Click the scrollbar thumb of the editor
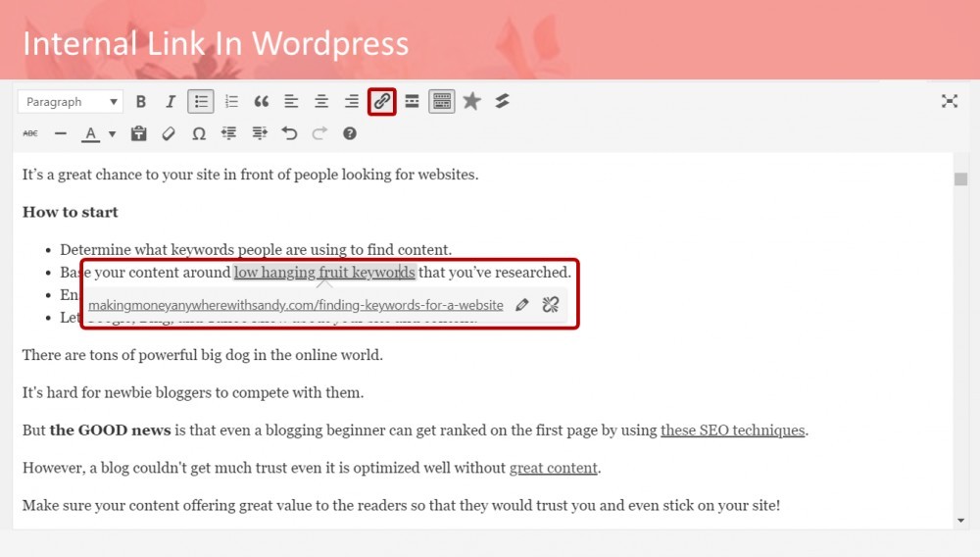The image size is (980, 557). coord(960,178)
